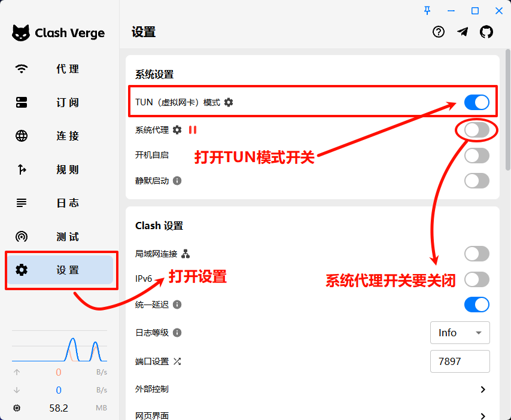Click the subscription server icon in sidebar

[22, 102]
